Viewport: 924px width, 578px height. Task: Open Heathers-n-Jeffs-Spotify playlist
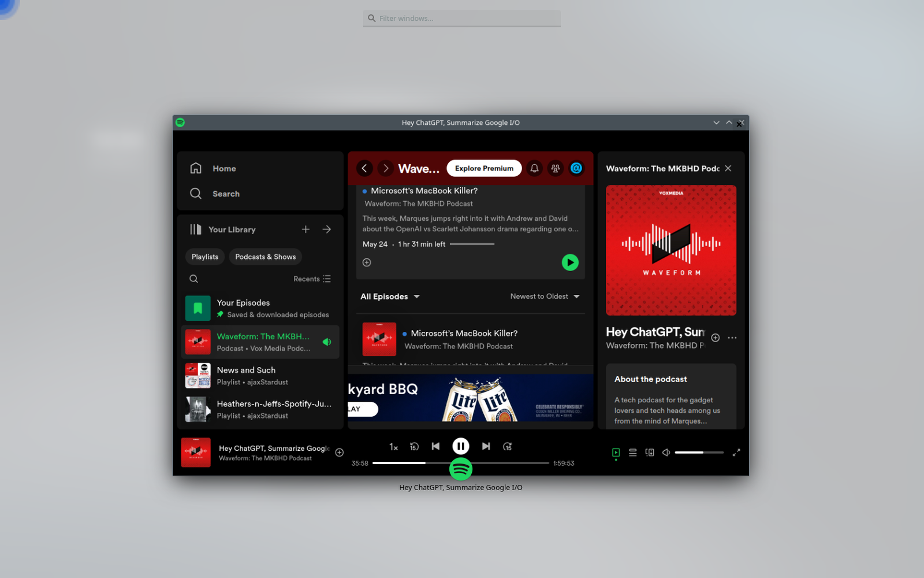(260, 409)
